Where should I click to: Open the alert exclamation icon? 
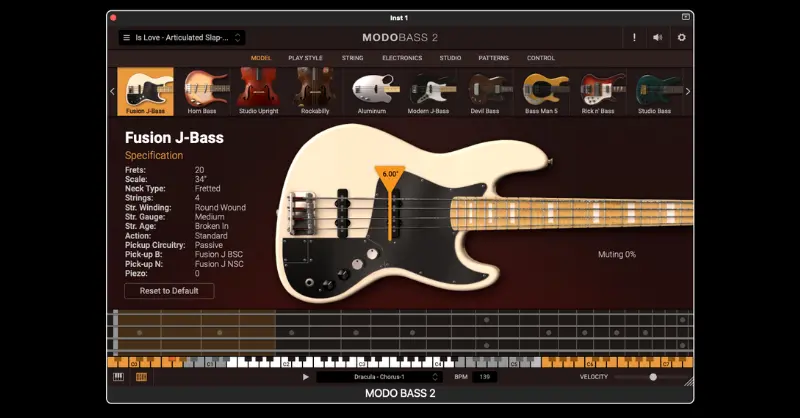(x=634, y=37)
